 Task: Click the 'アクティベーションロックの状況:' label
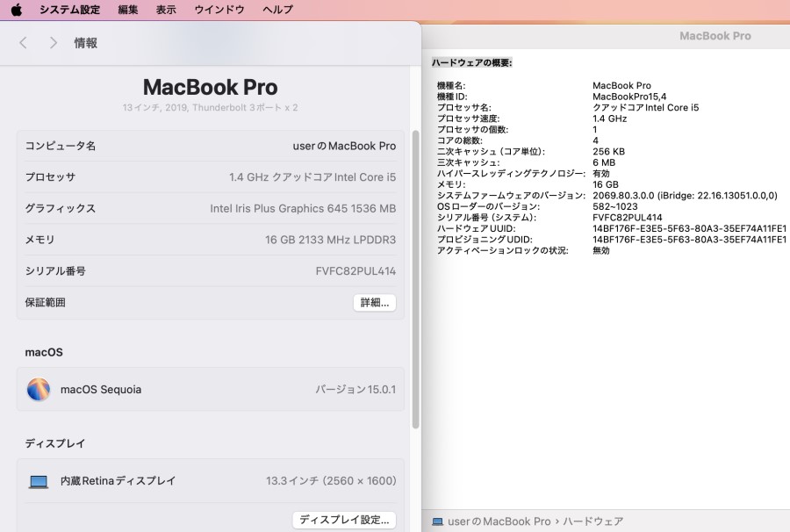[x=502, y=251]
